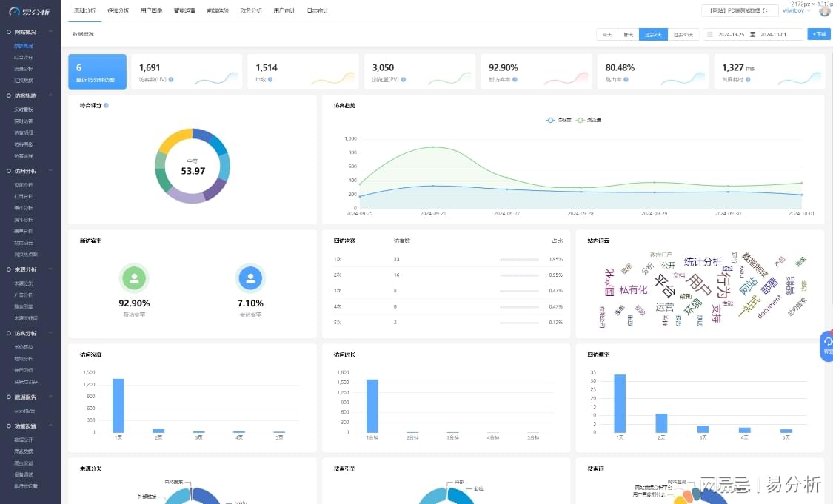
Task: Click info icon beside the 92.90% card label
Action: point(515,80)
